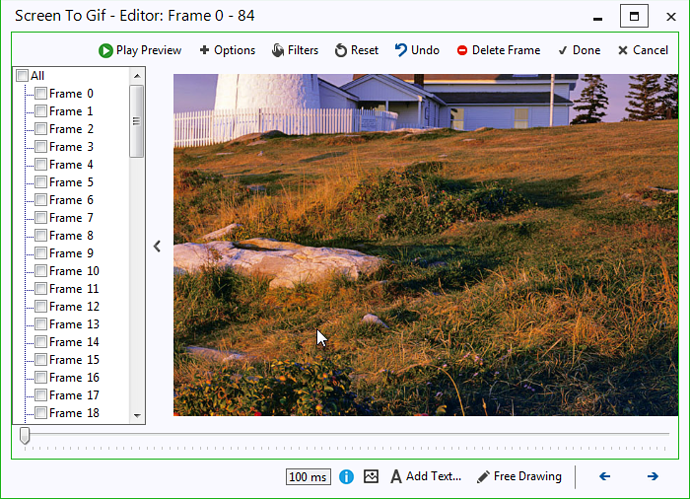This screenshot has height=499, width=690.
Task: Click the lighthouse frame preview image
Action: (426, 245)
